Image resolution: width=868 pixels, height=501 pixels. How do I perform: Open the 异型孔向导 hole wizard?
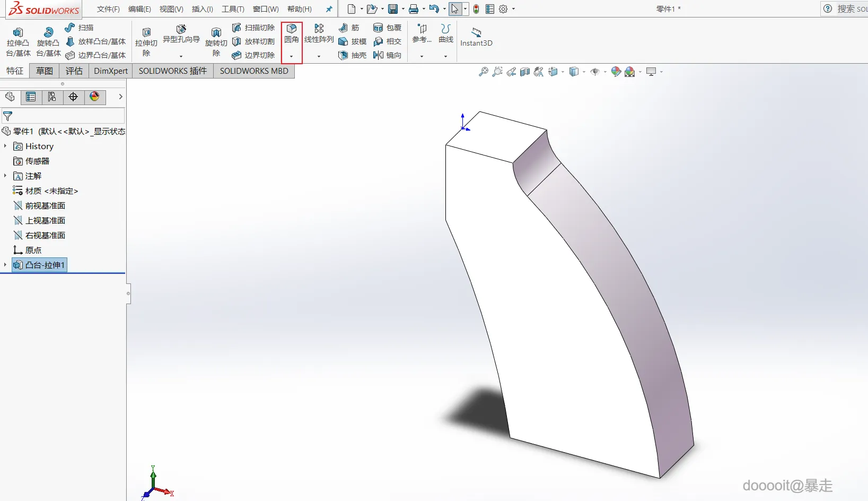181,33
